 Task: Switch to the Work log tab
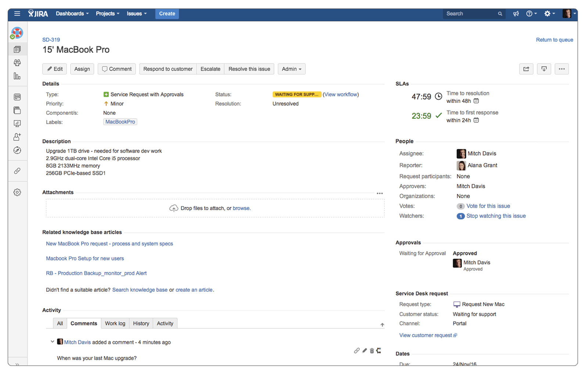pyautogui.click(x=115, y=323)
